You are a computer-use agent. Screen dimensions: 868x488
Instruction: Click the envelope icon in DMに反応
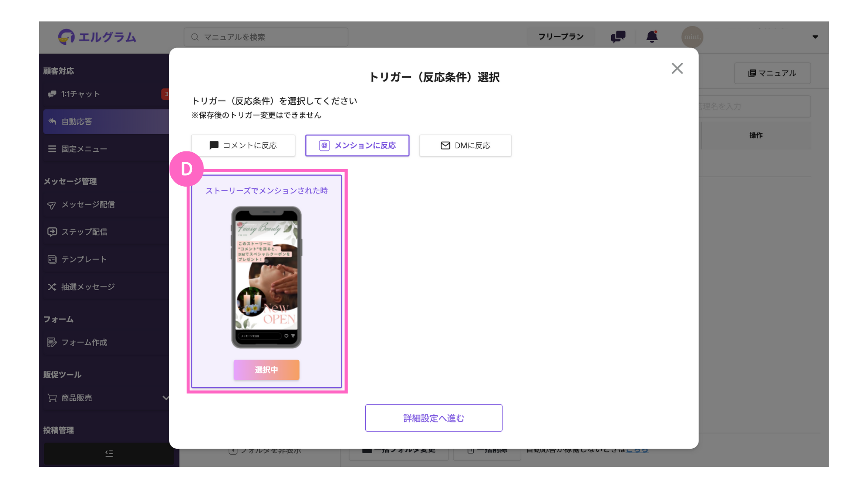(x=445, y=145)
